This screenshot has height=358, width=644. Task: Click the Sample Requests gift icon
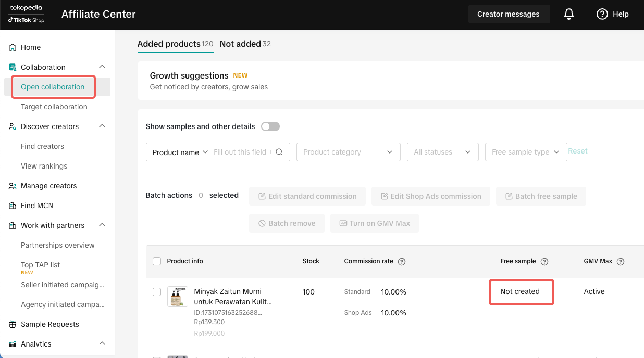(13, 324)
